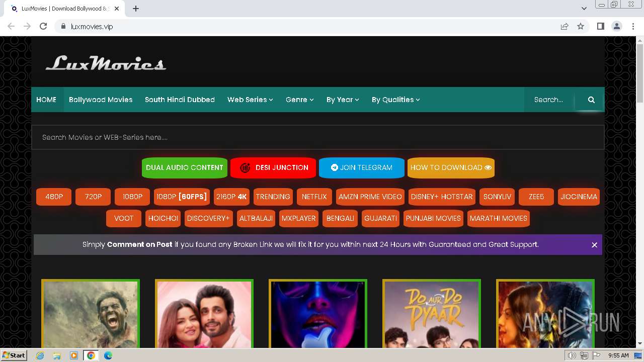The image size is (644, 362).
Task: Reload the page with refresh icon
Action: coord(43,26)
